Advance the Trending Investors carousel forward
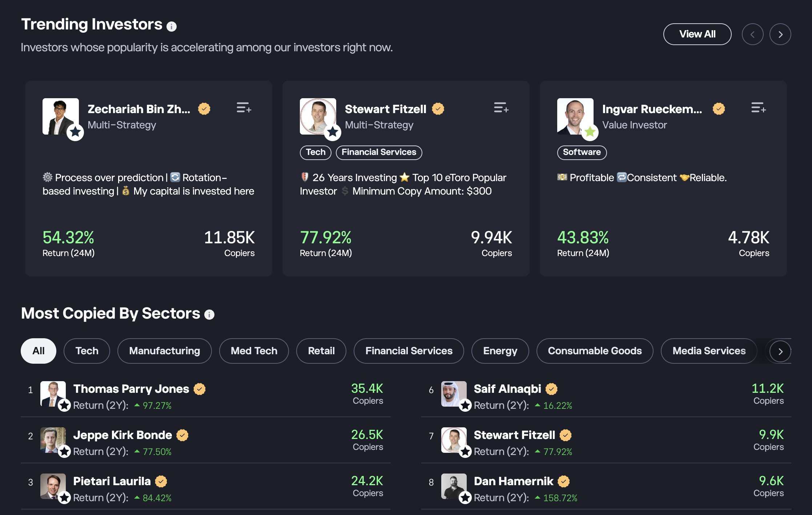This screenshot has width=812, height=515. click(x=780, y=34)
